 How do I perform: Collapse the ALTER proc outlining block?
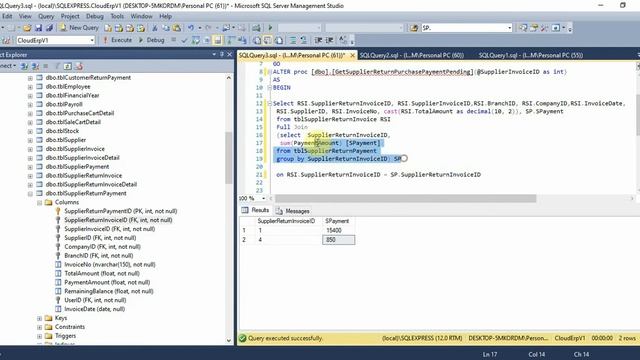coord(269,72)
